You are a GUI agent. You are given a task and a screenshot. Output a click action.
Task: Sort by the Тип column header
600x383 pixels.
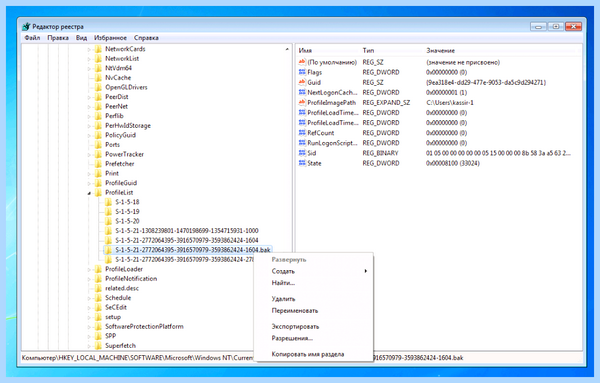(x=368, y=51)
